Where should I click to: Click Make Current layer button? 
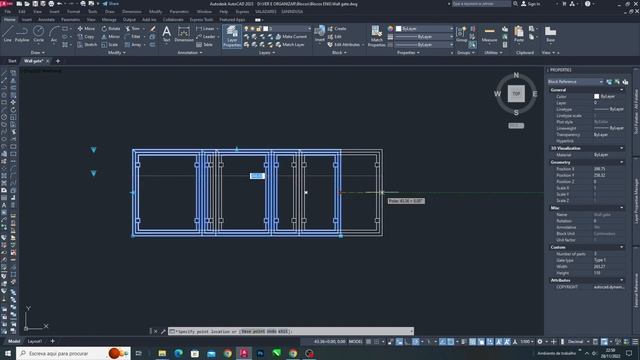291,37
